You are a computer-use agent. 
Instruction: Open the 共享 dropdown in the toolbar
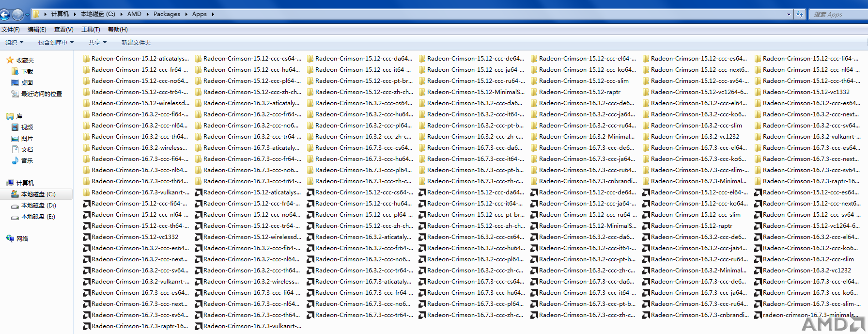(x=97, y=43)
